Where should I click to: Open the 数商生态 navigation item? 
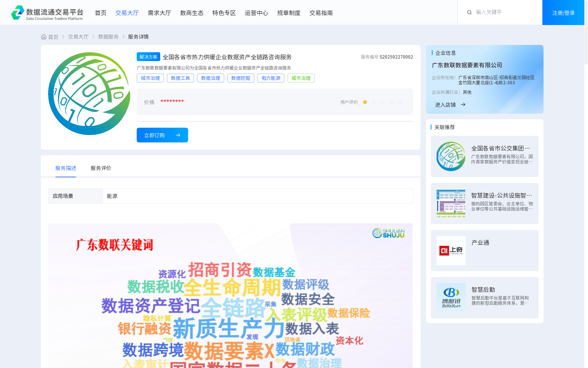192,13
